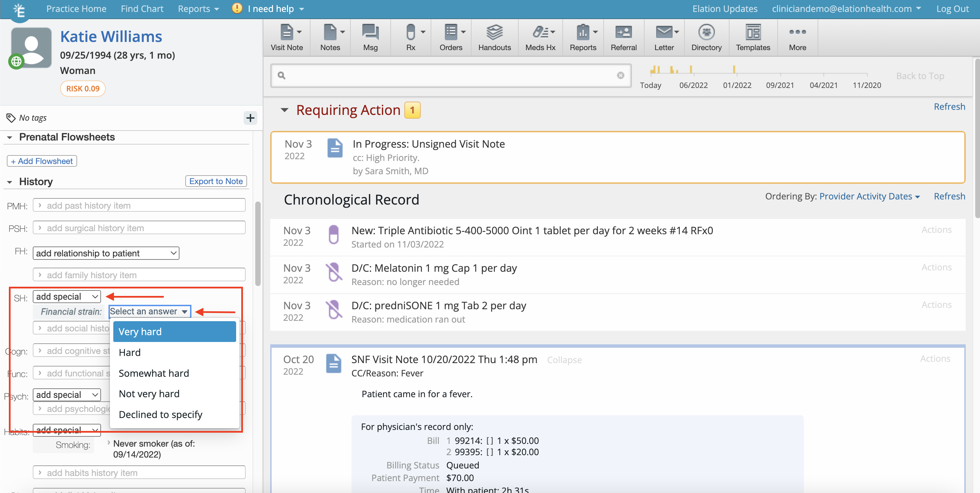The image size is (980, 493).
Task: Click the Export to Note button
Action: [x=216, y=181]
